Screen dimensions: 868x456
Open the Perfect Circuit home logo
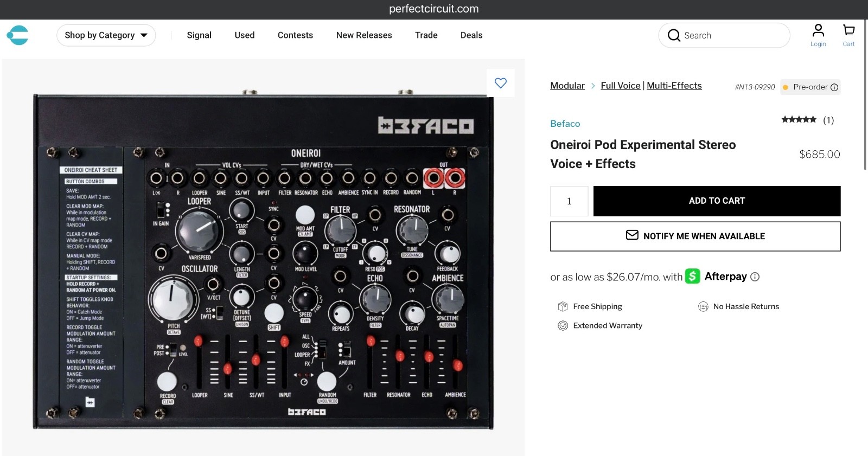pyautogui.click(x=17, y=35)
